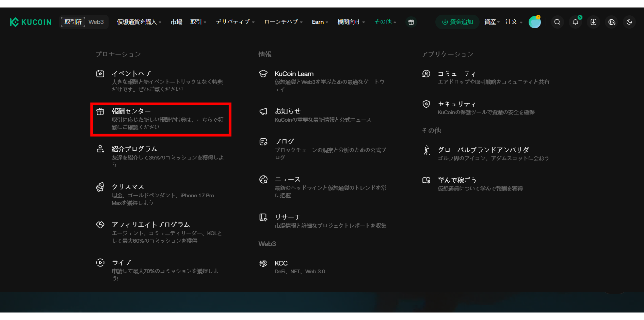Click the KuCoin logo
This screenshot has height=320, width=644.
coord(30,22)
